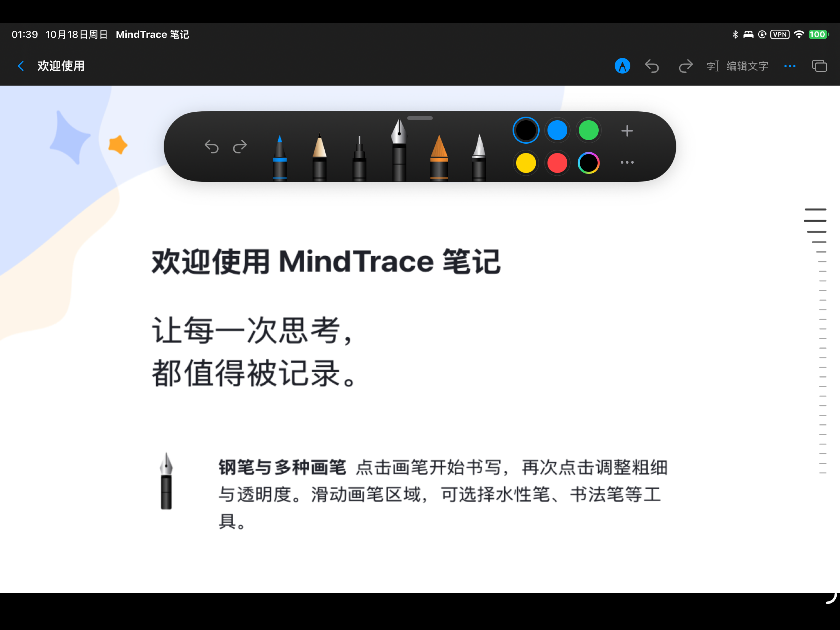Tap the Wi-Fi status icon
This screenshot has width=840, height=630.
point(799,34)
